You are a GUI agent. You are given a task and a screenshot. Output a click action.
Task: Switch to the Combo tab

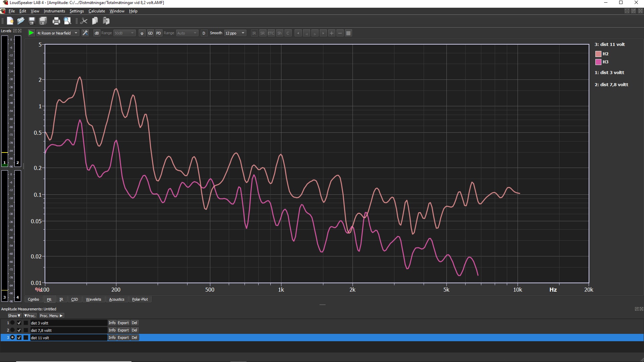point(34,299)
